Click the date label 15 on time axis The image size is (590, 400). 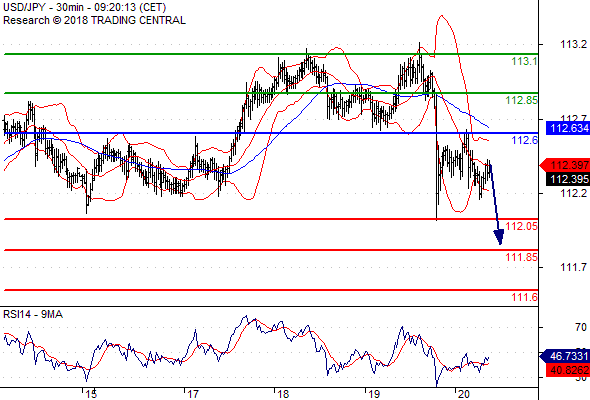[x=91, y=394]
